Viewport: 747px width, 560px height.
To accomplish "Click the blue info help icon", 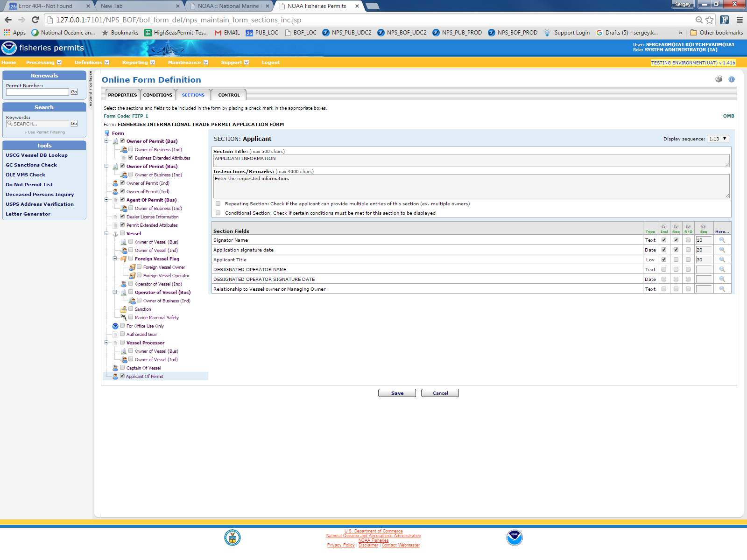I will tap(732, 79).
